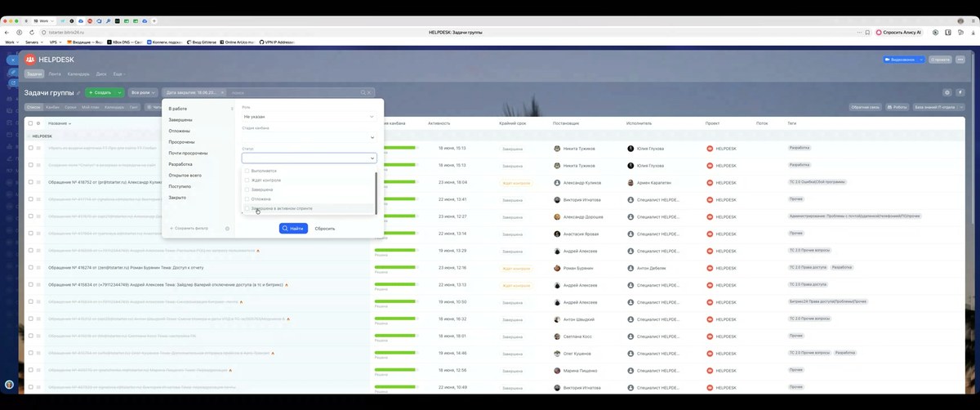Viewport: 980px width, 410px height.
Task: Select the Поступило saved filter
Action: tap(180, 186)
